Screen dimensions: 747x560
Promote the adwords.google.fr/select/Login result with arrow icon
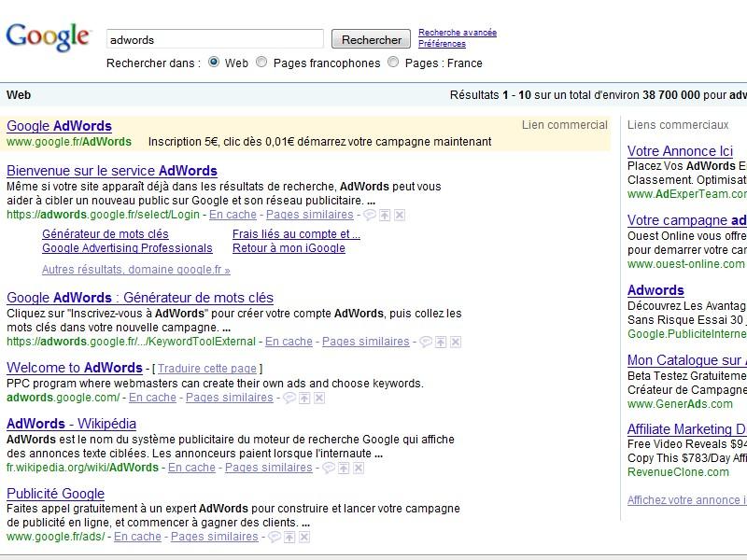[385, 216]
